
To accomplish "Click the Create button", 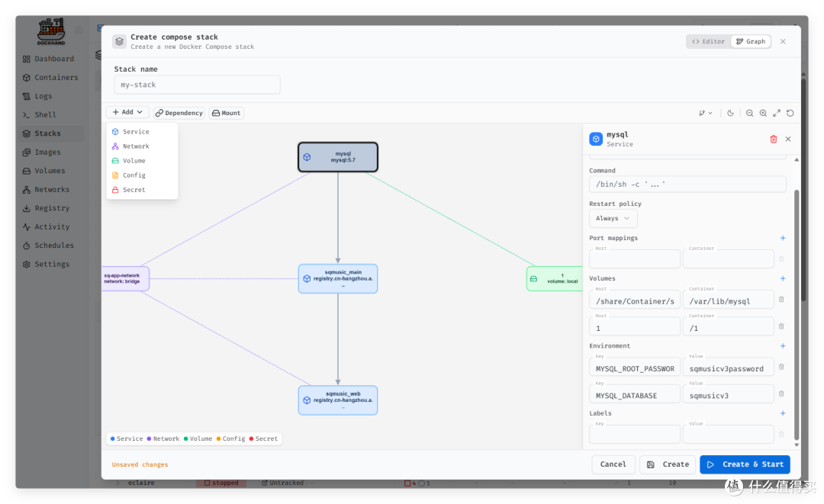I will 668,464.
